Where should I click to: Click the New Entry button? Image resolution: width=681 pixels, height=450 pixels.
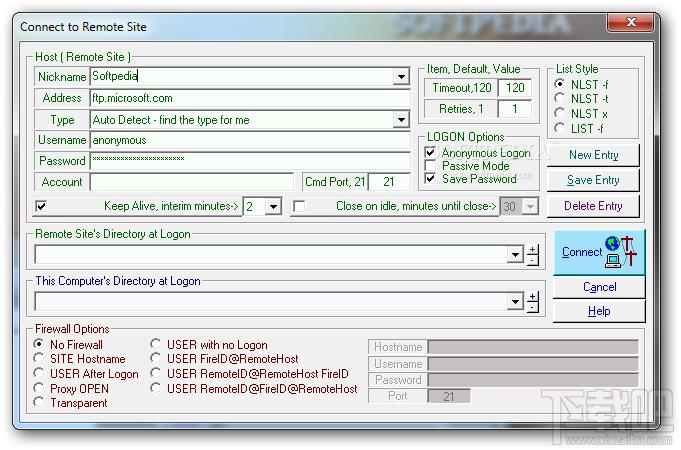coord(593,155)
